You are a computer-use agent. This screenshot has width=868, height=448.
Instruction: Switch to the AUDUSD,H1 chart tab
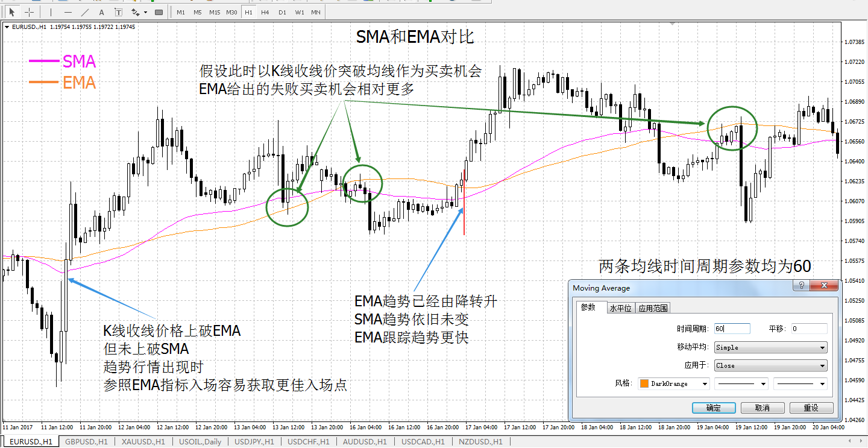pos(366,442)
